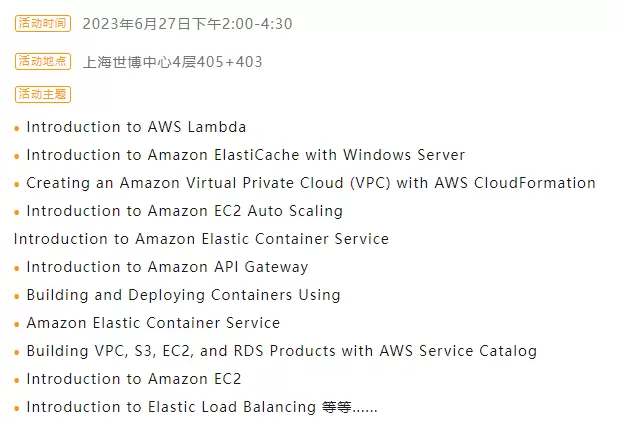Click the bullet before Building VPC, S3, EC2
619x424 pixels.
pos(17,353)
